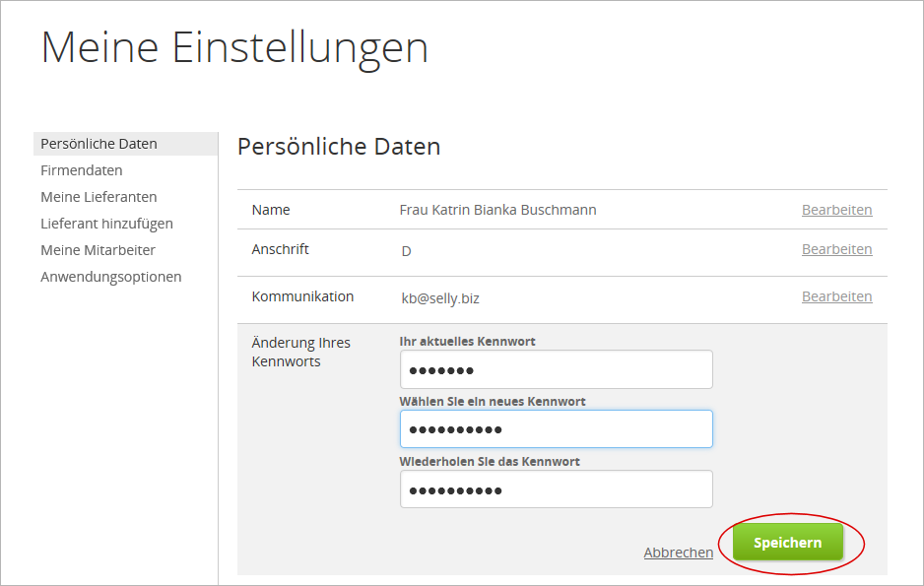Click the name Frau Katrin Bianka Buschmann
Viewport: 924px width, 586px height.
tap(497, 210)
